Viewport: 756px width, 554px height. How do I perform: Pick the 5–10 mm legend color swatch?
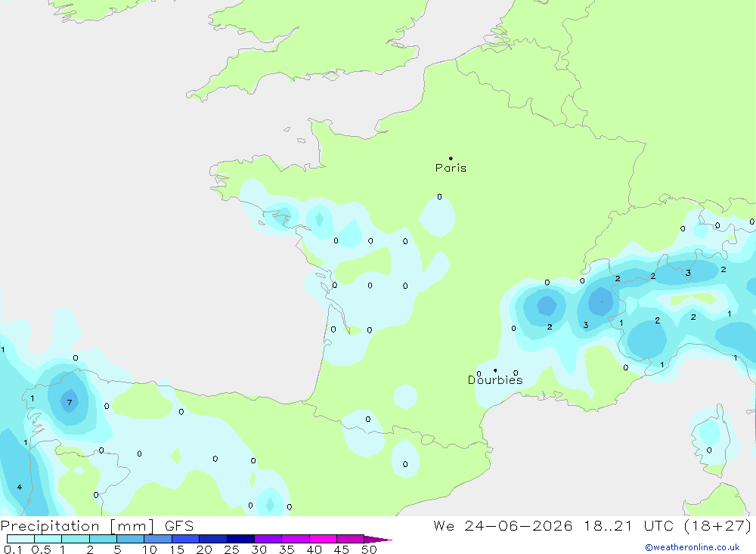coord(131,539)
